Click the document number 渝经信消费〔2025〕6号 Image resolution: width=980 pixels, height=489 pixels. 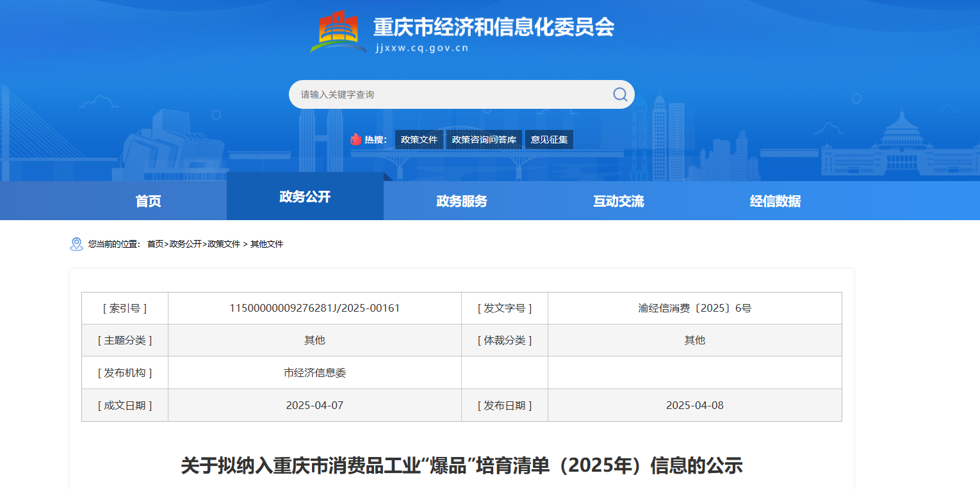[694, 308]
